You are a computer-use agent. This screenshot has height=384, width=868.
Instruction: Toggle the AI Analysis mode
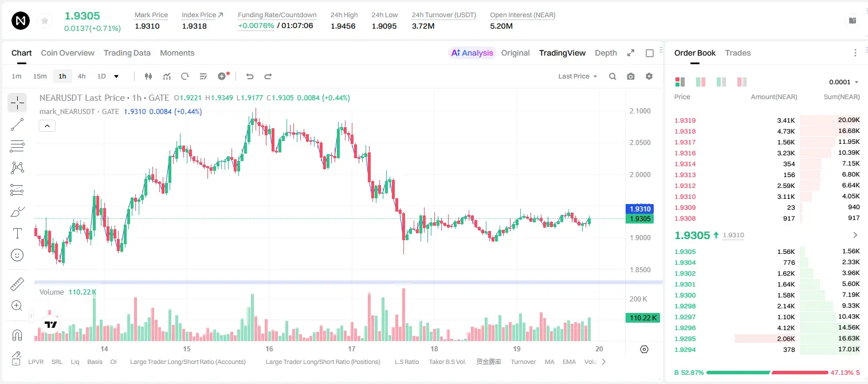[x=472, y=53]
